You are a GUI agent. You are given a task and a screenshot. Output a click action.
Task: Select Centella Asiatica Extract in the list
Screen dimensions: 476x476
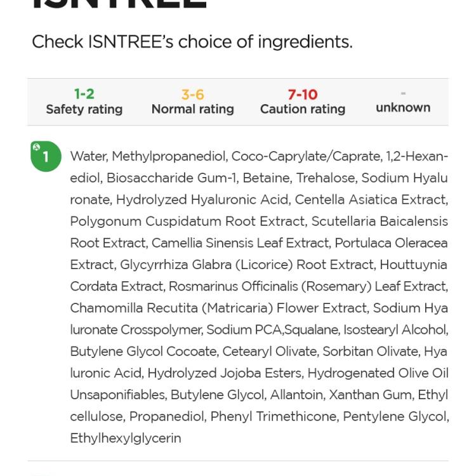pyautogui.click(x=371, y=200)
